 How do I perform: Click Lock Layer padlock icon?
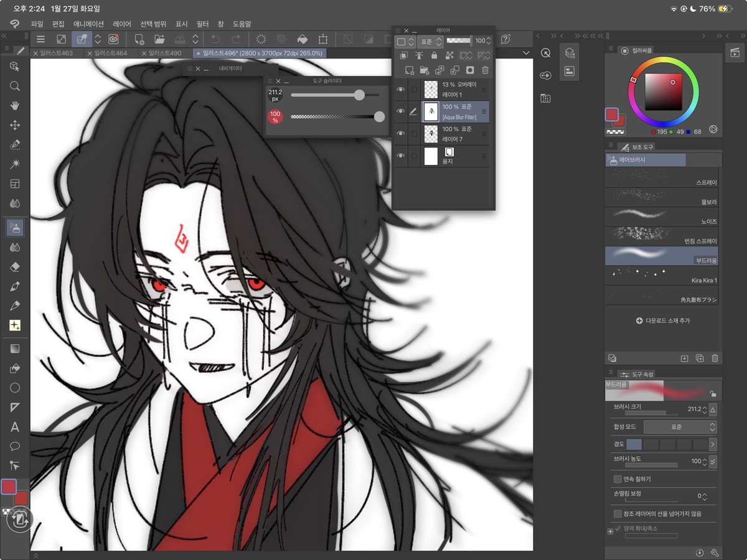click(434, 56)
